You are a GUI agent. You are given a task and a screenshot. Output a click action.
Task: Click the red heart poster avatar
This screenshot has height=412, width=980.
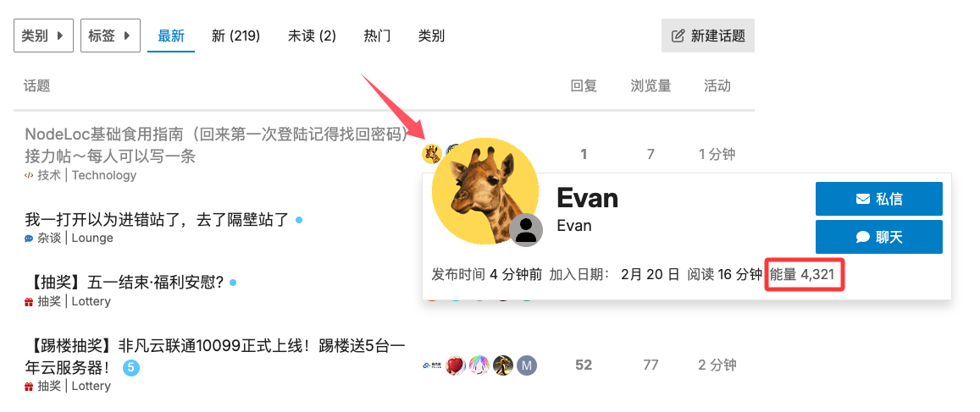457,365
